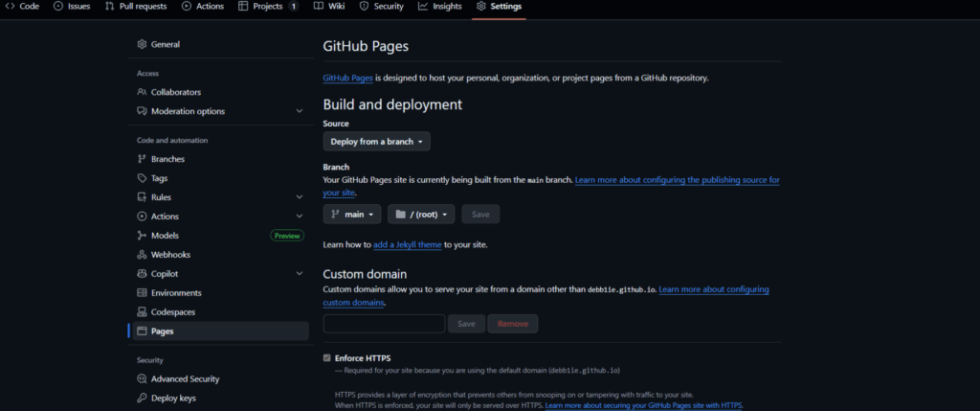980x411 pixels.
Task: Expand Moderation options chevron
Action: point(300,111)
